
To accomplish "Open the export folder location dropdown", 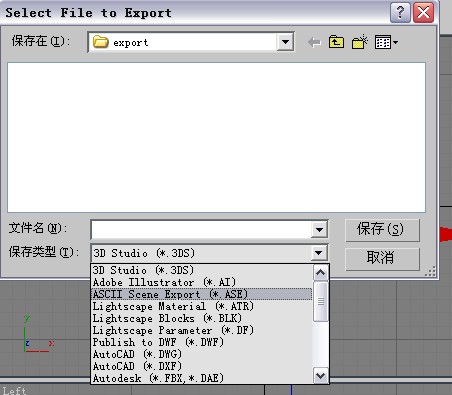I will [x=285, y=42].
